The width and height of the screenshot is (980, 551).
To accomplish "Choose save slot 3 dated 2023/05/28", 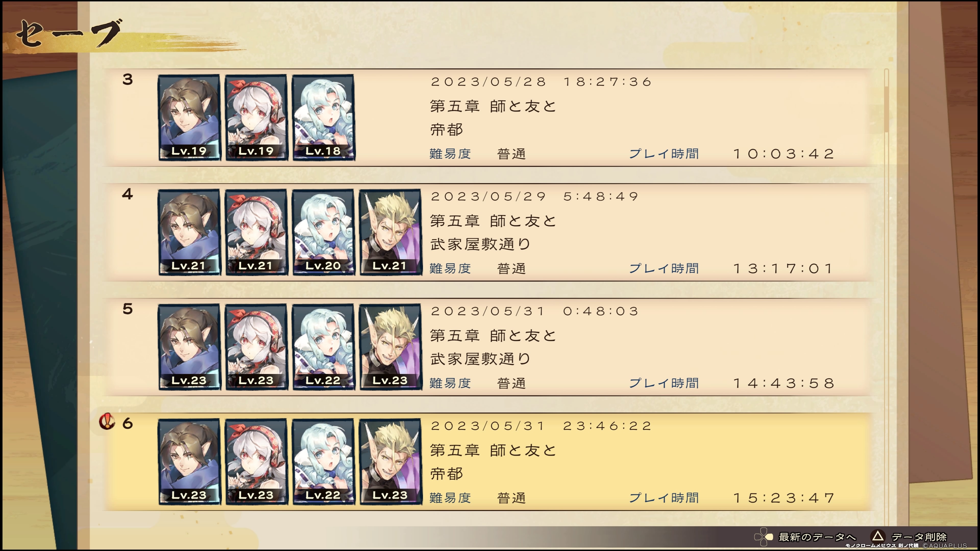I will click(x=489, y=118).
